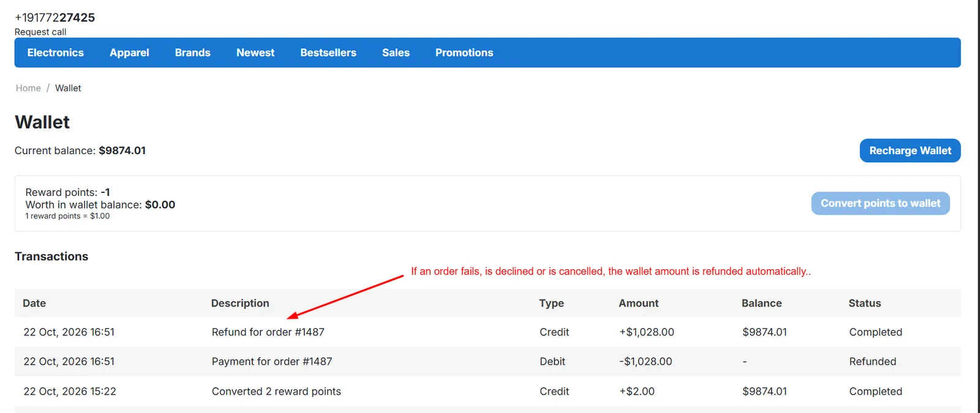The height and width of the screenshot is (413, 980).
Task: Click the Recharge Wallet button
Action: tap(910, 151)
